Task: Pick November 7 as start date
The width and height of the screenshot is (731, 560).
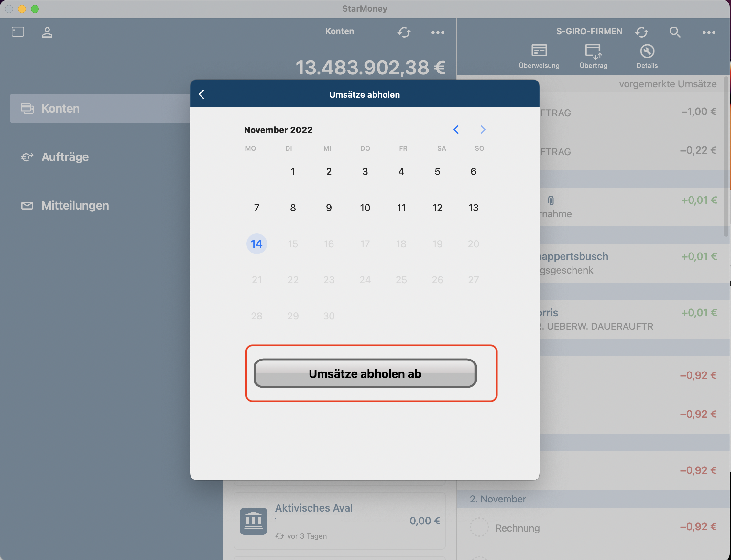Action: pos(256,208)
